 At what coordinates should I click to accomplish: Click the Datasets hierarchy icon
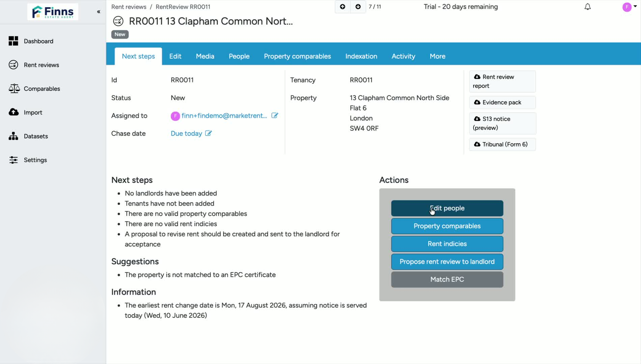tap(13, 136)
